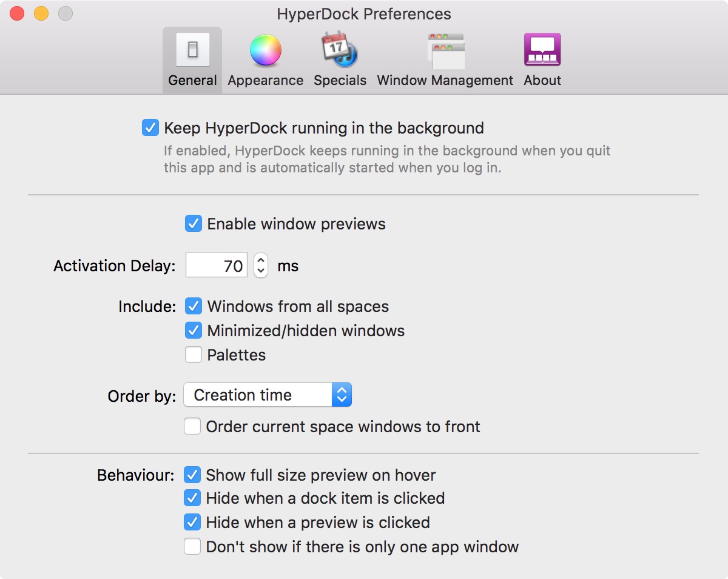Select the Window Management tab label

pyautogui.click(x=445, y=80)
